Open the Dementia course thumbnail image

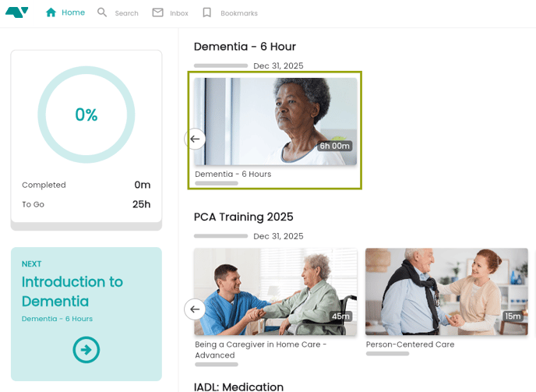(275, 121)
